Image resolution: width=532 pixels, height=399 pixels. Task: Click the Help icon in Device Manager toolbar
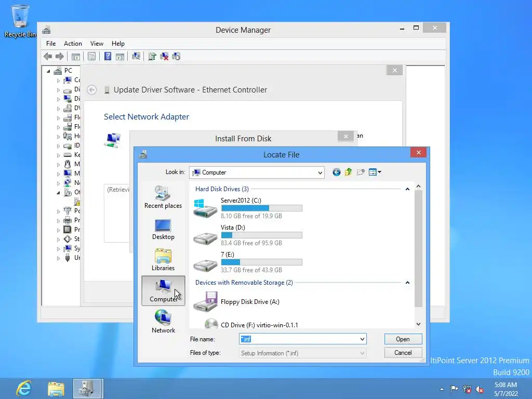[108, 56]
